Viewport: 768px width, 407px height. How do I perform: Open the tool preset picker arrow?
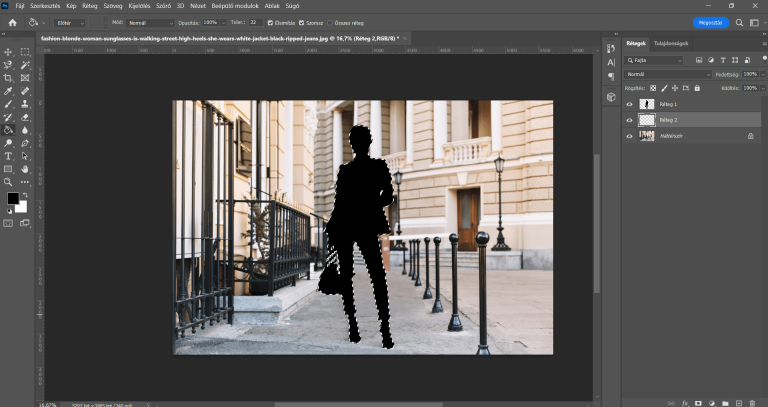44,23
